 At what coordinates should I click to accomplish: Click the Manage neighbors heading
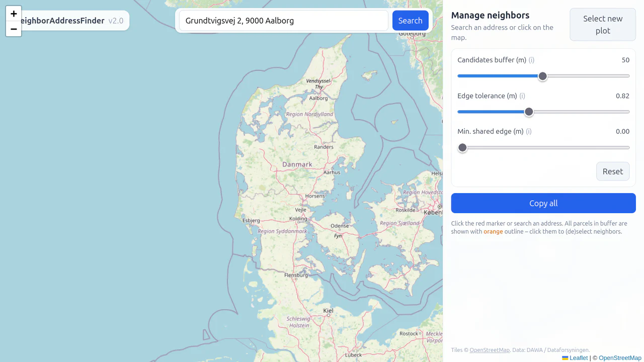(490, 15)
